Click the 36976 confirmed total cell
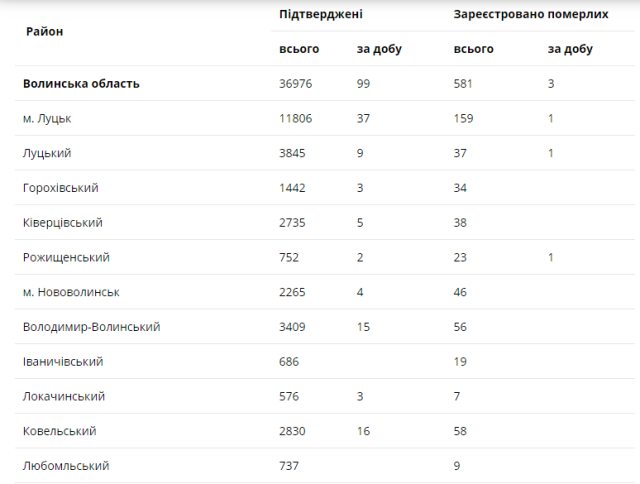 click(x=296, y=84)
